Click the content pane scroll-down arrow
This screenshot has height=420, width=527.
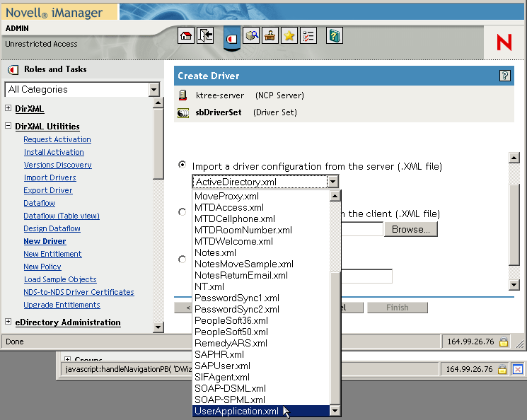click(514, 285)
